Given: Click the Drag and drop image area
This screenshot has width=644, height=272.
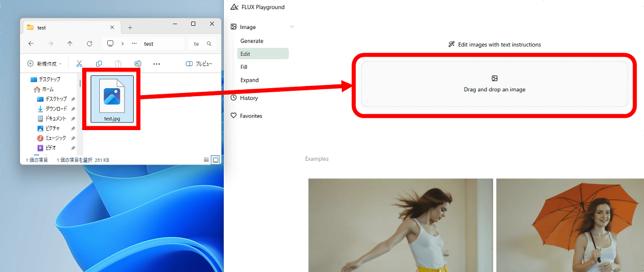Looking at the screenshot, I should point(494,84).
